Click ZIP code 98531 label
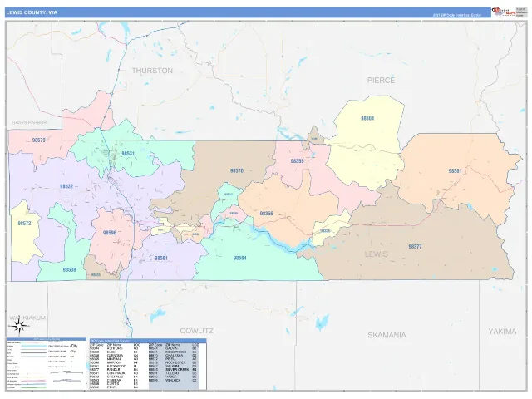This screenshot has width=532, height=399. click(128, 154)
